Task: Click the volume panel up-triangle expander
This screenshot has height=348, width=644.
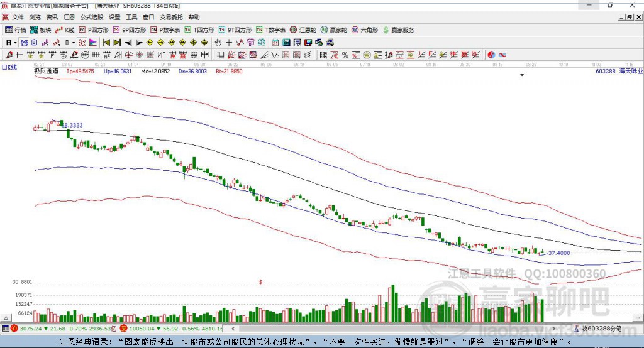Action: 6,318
